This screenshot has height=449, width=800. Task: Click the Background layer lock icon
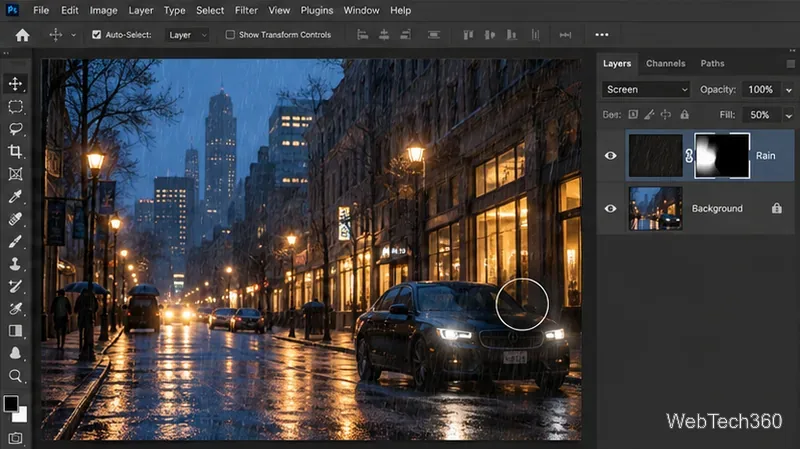click(777, 208)
